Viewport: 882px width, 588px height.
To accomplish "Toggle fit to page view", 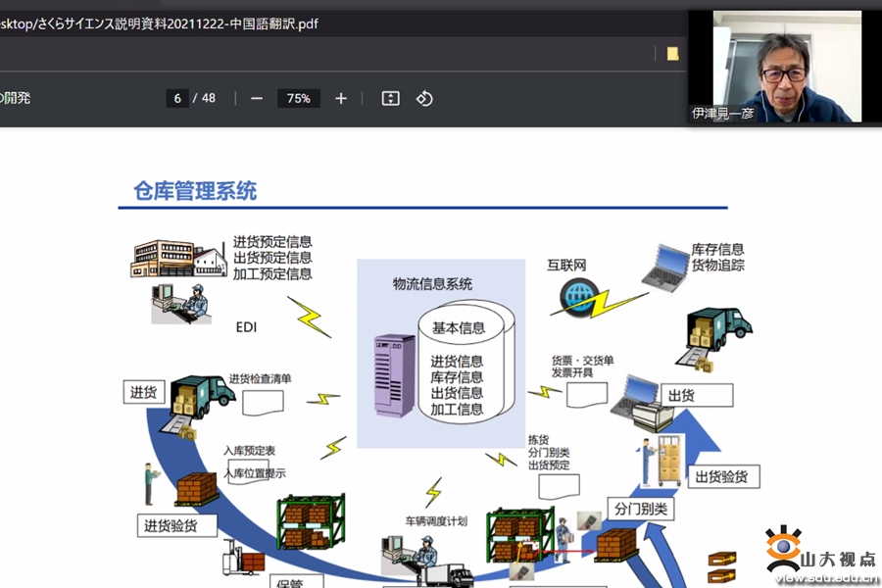I will pyautogui.click(x=390, y=98).
